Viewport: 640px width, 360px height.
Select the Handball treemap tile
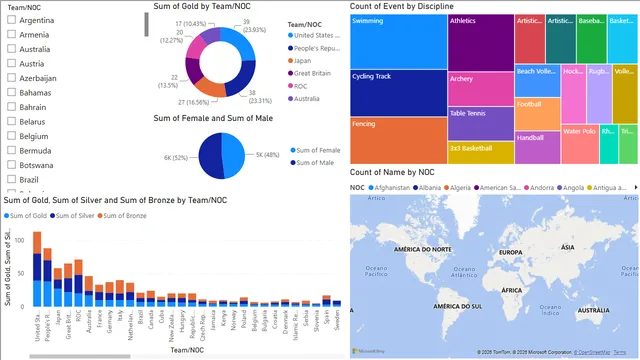click(x=538, y=147)
